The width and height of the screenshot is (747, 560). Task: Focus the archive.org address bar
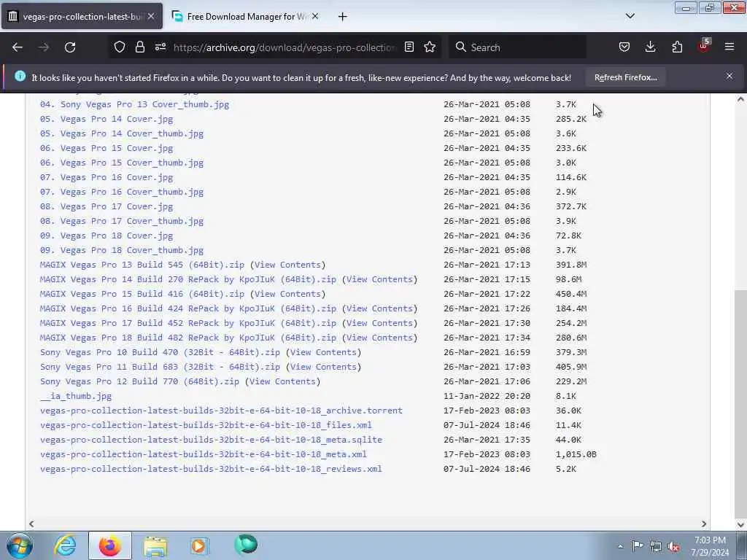pyautogui.click(x=284, y=47)
